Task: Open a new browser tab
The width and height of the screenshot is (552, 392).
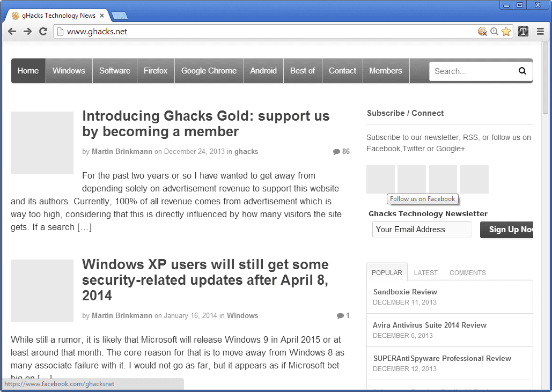Action: tap(120, 16)
